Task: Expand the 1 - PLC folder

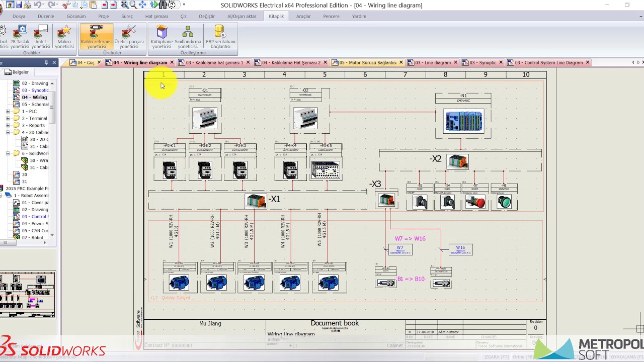Action: point(8,112)
